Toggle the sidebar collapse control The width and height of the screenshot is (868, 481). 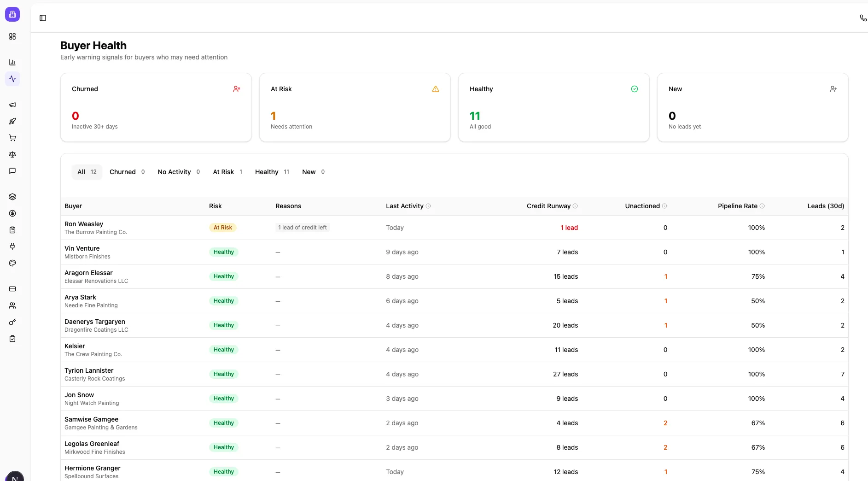click(x=43, y=18)
